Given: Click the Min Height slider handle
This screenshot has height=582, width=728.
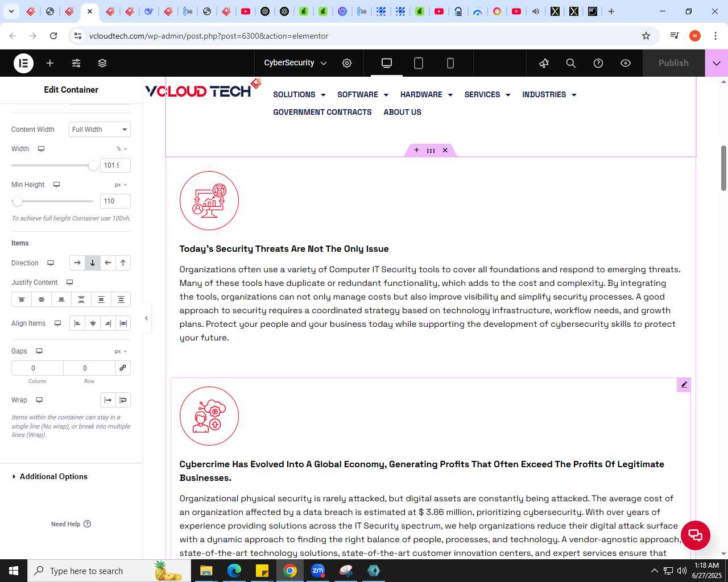Looking at the screenshot, I should click(x=17, y=201).
